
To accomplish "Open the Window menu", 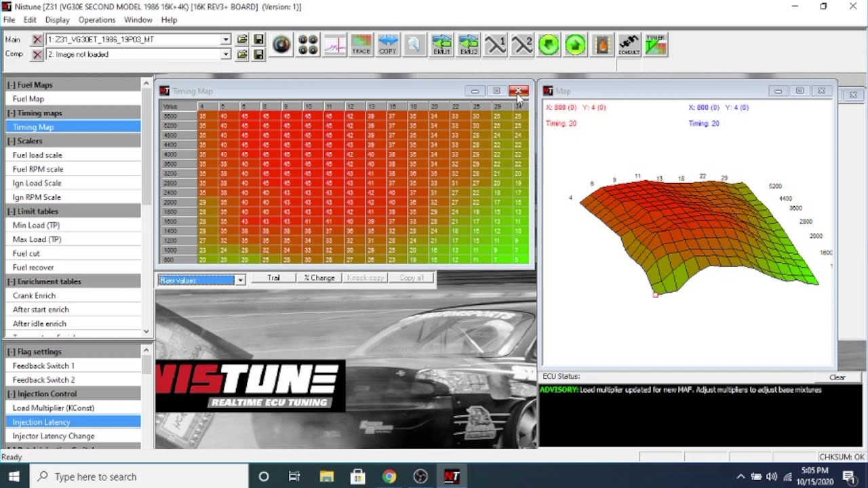I will [x=138, y=20].
